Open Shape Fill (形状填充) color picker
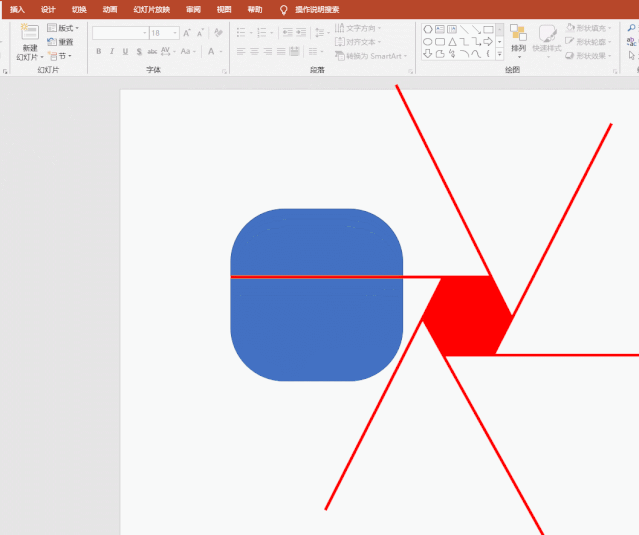Screen dimensions: 639x535 pos(590,28)
